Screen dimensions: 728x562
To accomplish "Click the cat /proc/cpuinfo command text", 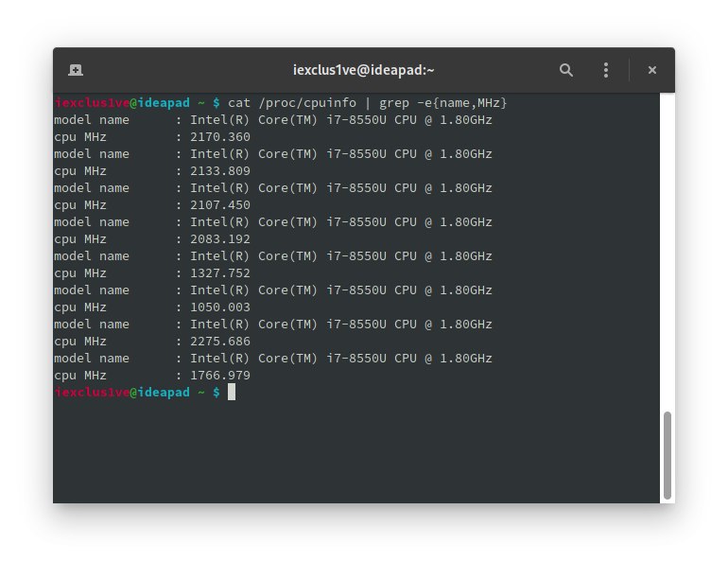I will tap(292, 102).
